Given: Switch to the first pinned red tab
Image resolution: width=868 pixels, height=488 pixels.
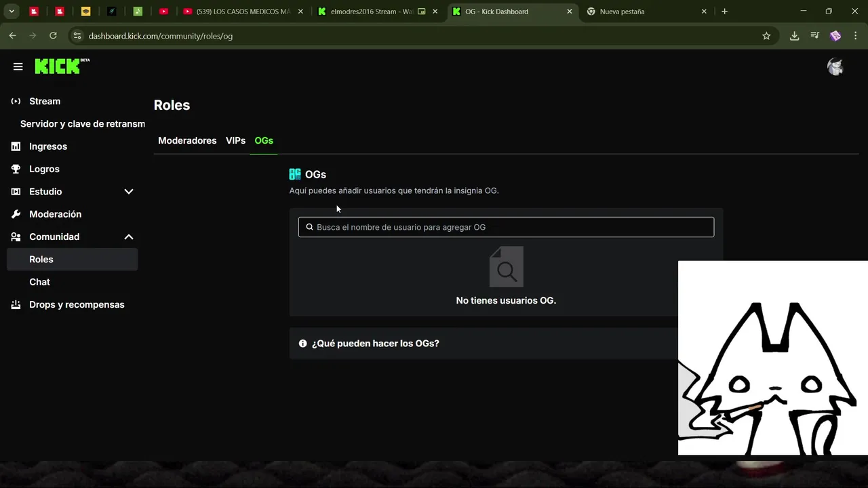Looking at the screenshot, I should (x=33, y=12).
